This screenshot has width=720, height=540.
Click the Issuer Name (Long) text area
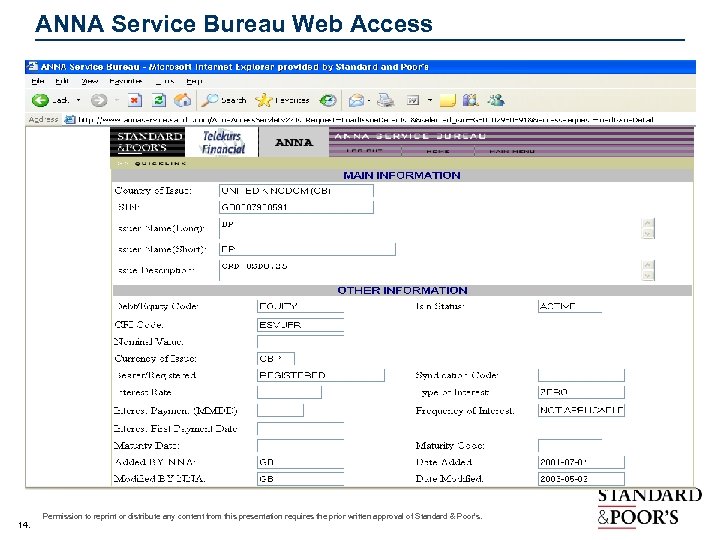(x=436, y=229)
